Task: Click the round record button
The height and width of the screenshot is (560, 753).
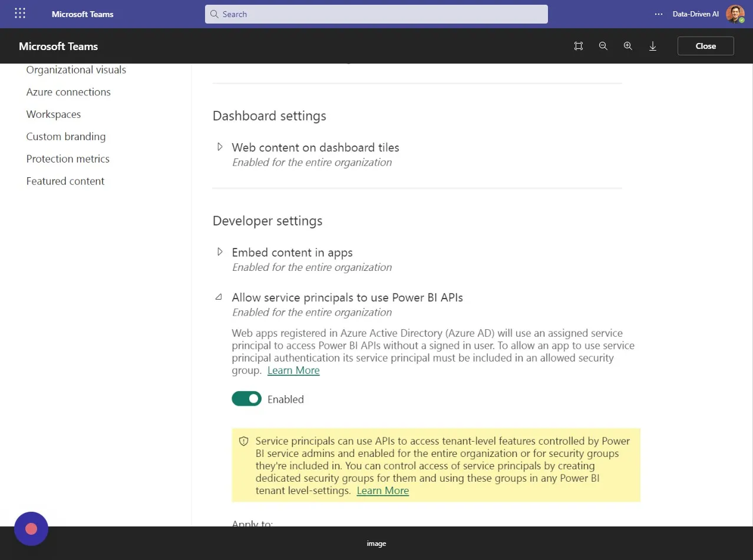Action: [31, 529]
